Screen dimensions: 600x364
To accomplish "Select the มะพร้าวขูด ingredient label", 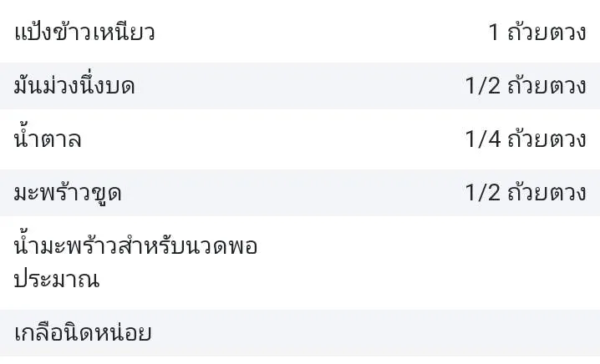I will tap(68, 193).
